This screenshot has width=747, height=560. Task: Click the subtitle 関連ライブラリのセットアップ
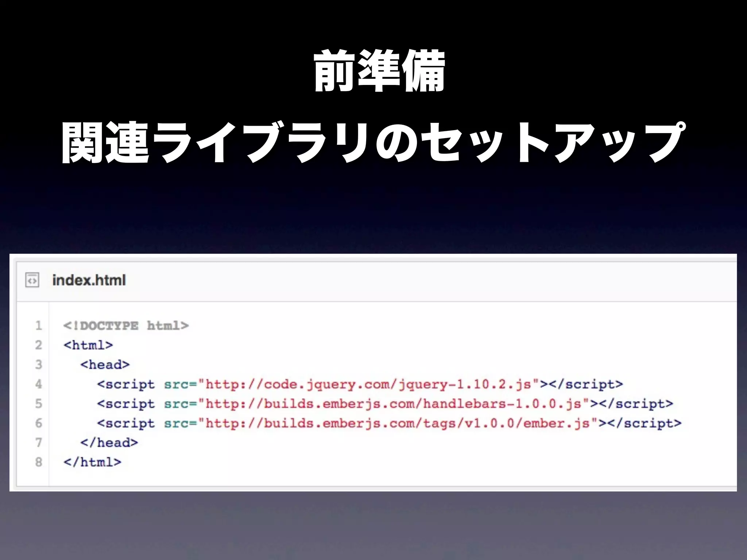click(x=373, y=141)
